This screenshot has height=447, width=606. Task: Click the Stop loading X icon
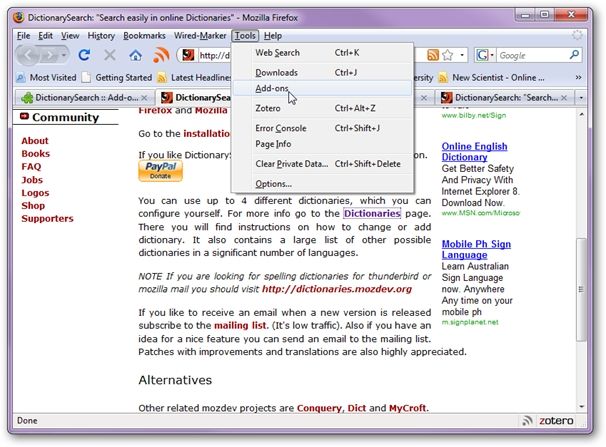coord(110,55)
